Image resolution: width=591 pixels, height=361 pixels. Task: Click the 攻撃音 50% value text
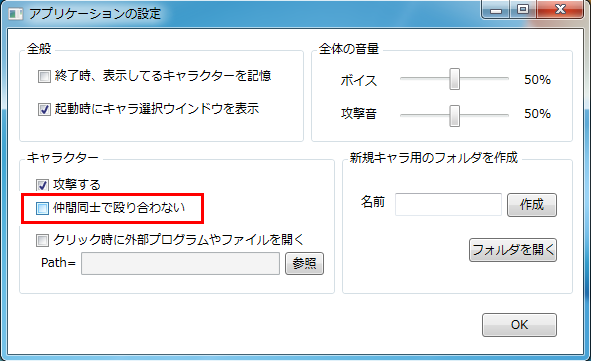537,114
